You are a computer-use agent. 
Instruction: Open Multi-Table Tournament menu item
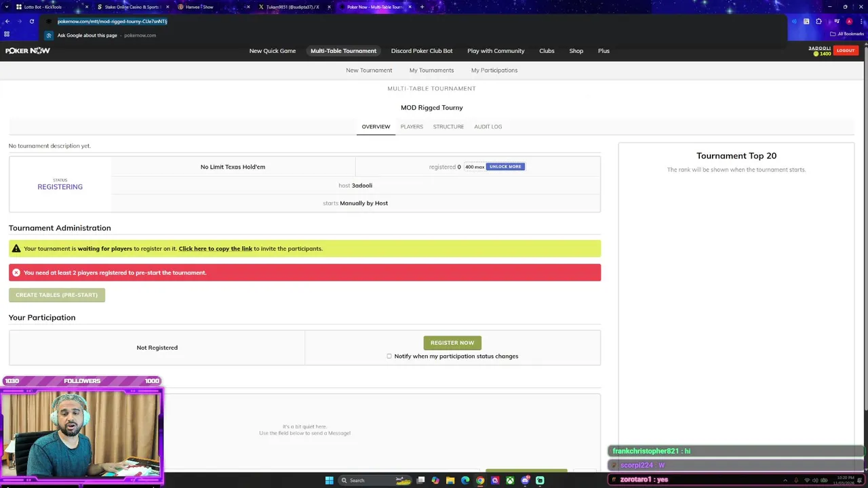click(x=343, y=51)
